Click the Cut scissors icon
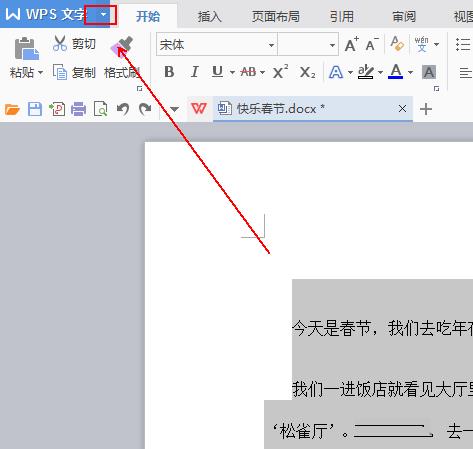This screenshot has height=449, width=473. point(60,43)
